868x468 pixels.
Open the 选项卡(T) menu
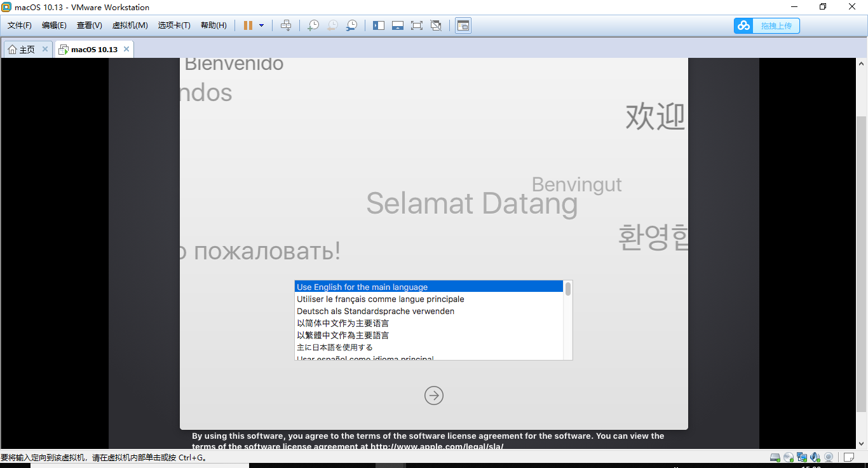[174, 25]
